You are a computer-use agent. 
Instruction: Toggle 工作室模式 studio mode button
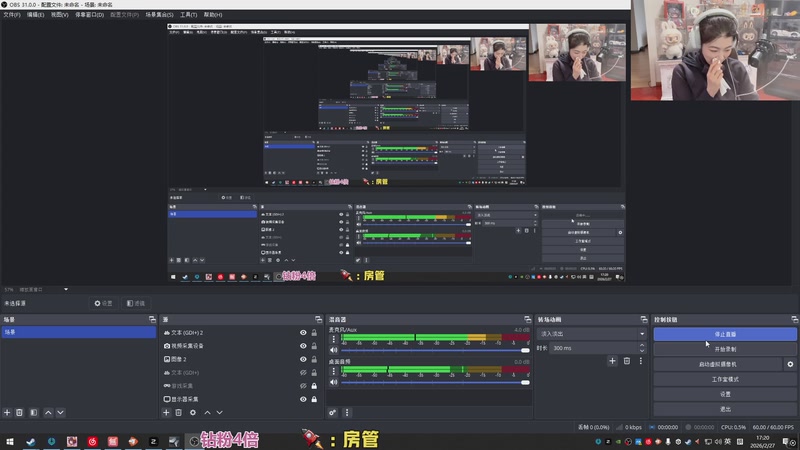(x=725, y=379)
